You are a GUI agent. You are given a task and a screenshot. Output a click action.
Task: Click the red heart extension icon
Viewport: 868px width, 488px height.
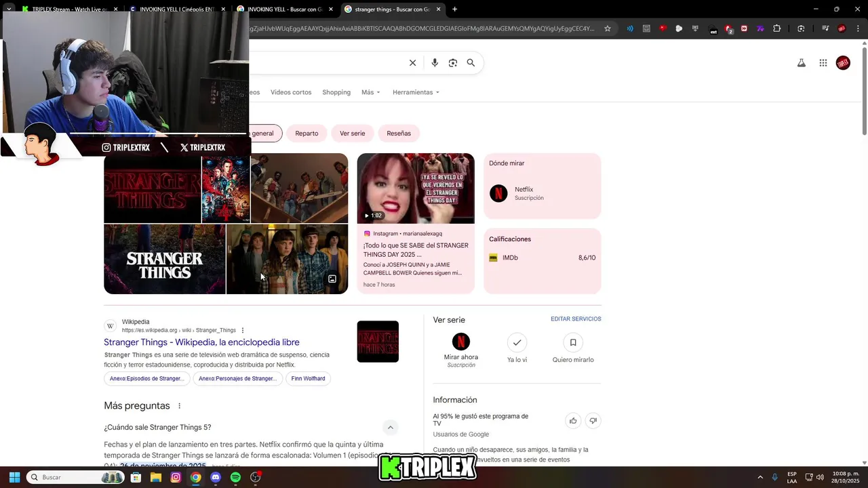coord(663,28)
